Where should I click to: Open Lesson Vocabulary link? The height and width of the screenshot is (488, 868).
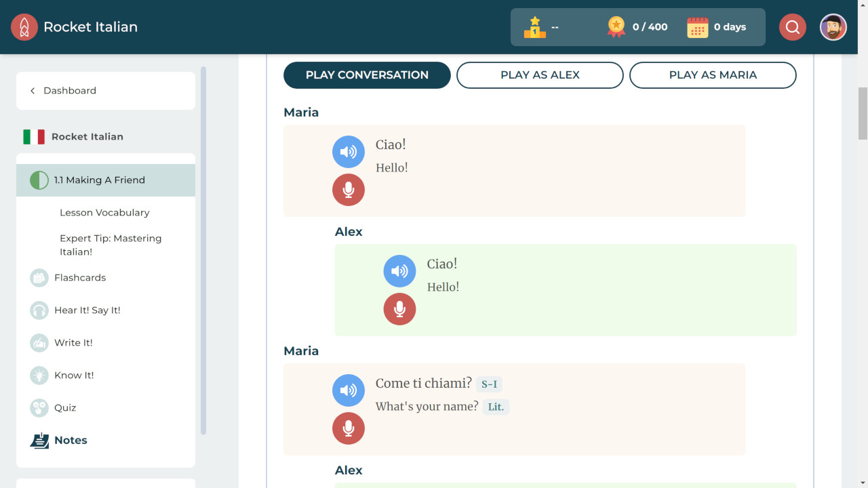click(104, 213)
